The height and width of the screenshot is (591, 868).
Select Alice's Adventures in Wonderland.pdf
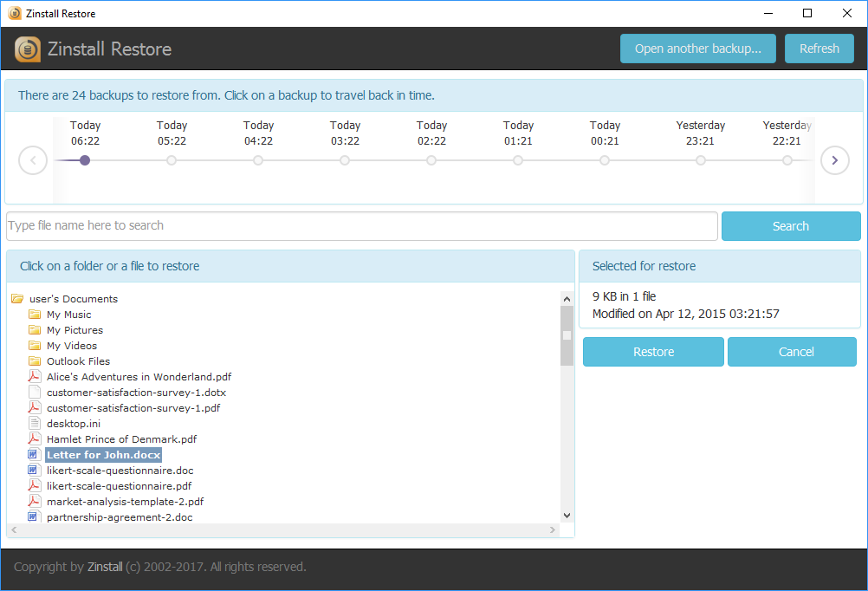(139, 377)
